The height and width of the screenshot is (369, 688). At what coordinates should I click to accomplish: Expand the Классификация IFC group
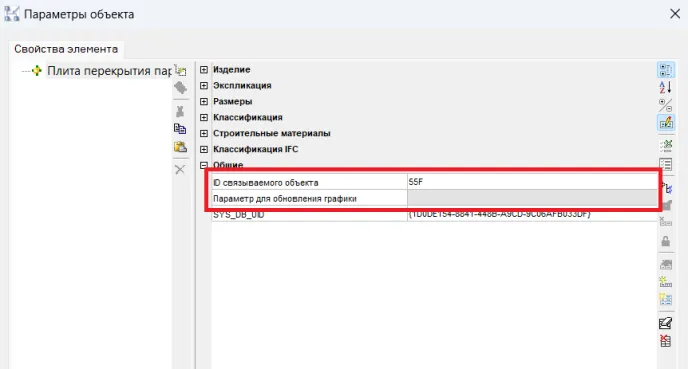204,149
